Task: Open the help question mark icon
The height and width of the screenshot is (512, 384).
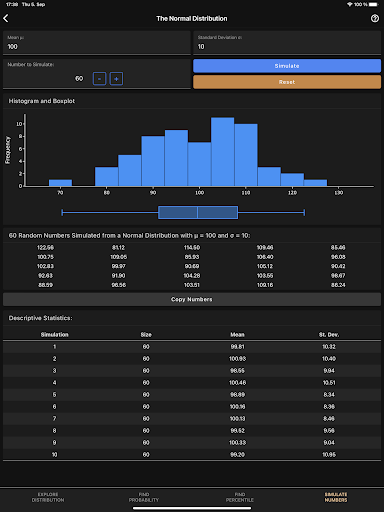Action: pyautogui.click(x=375, y=18)
